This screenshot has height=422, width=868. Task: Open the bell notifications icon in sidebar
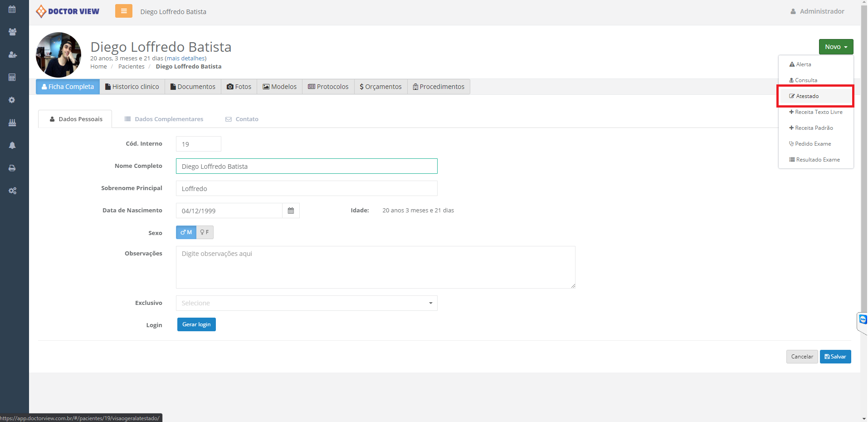coord(12,146)
